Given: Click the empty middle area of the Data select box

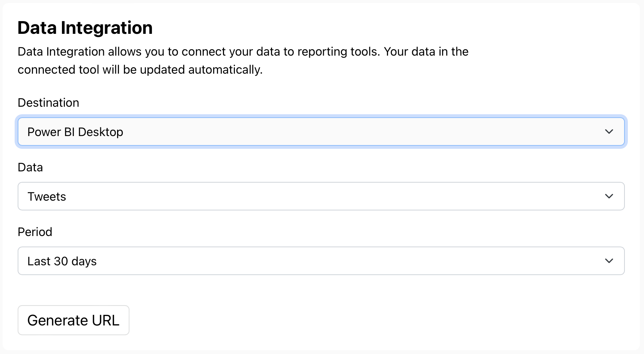Looking at the screenshot, I should pyautogui.click(x=357, y=196).
